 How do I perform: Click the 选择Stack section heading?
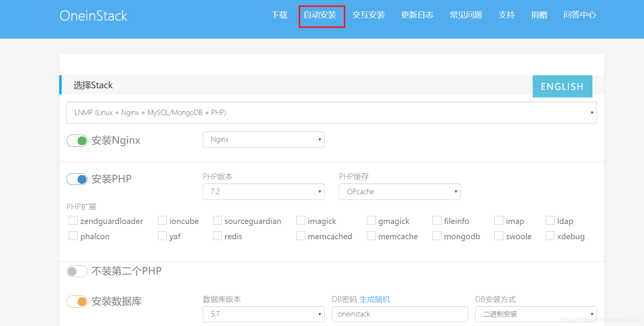point(93,85)
